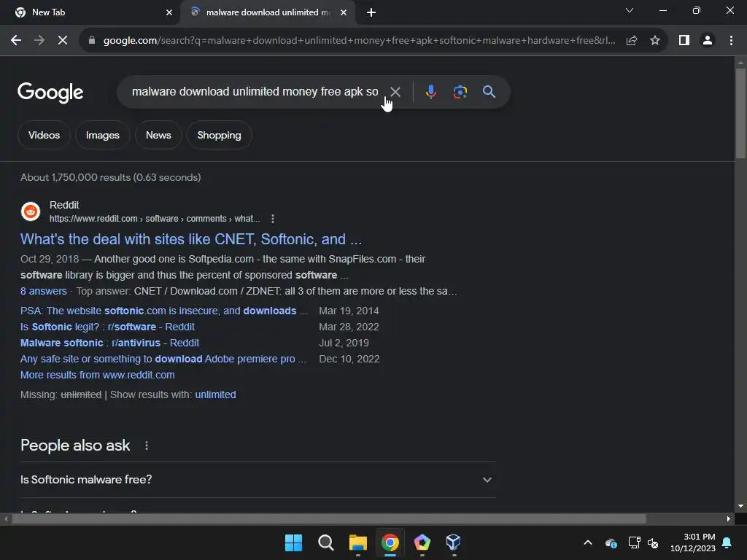The height and width of the screenshot is (560, 747).
Task: Open 'Malware softonic : r/antivirus' link
Action: (109, 343)
